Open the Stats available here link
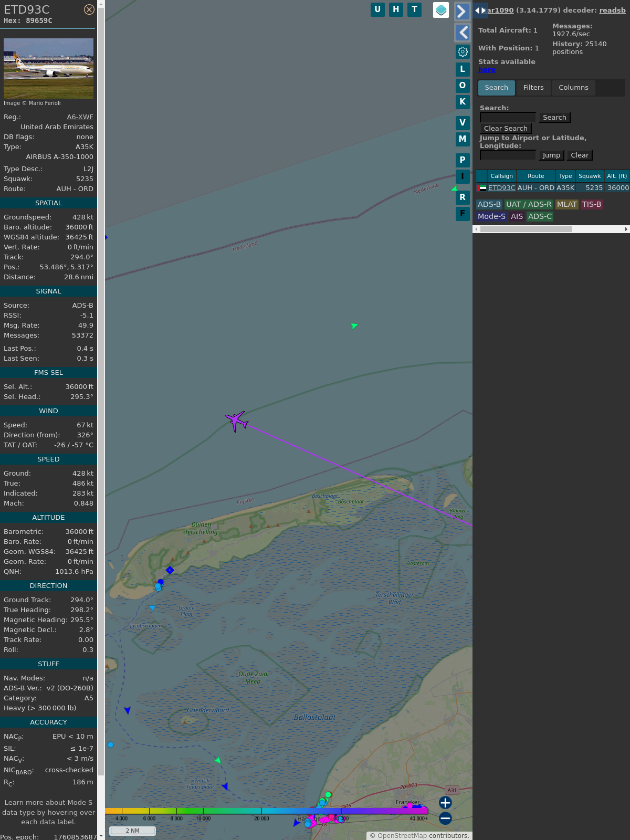The image size is (630, 840). pyautogui.click(x=487, y=70)
